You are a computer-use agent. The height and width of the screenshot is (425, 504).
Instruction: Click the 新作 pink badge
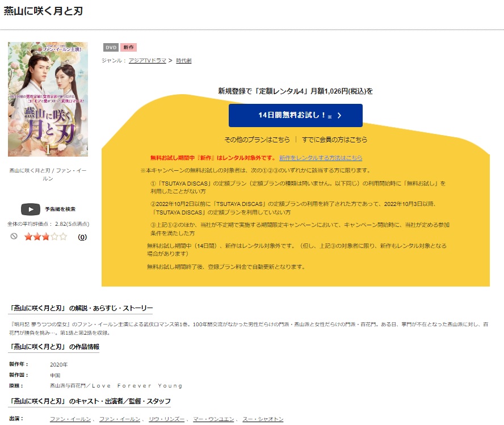click(x=129, y=48)
